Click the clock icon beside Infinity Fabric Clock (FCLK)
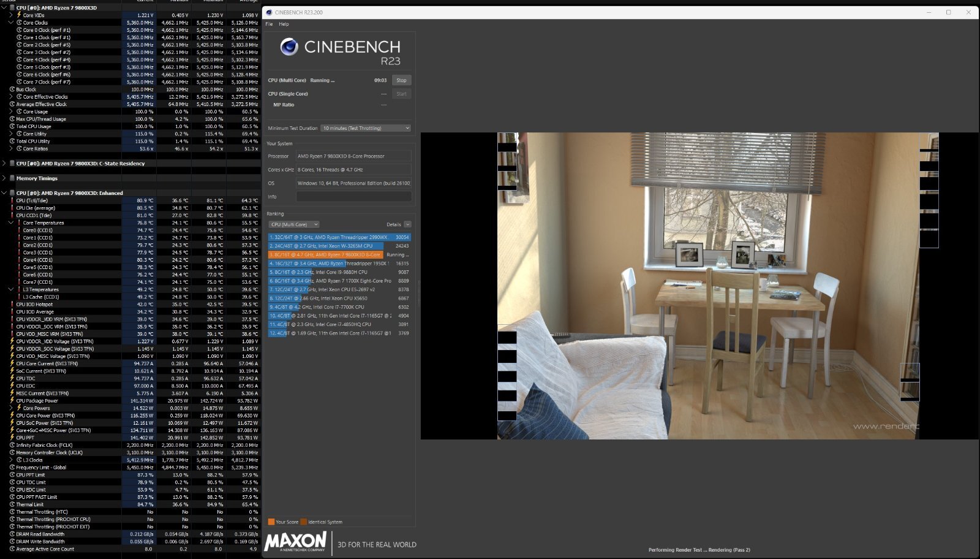The height and width of the screenshot is (559, 980). tap(12, 445)
